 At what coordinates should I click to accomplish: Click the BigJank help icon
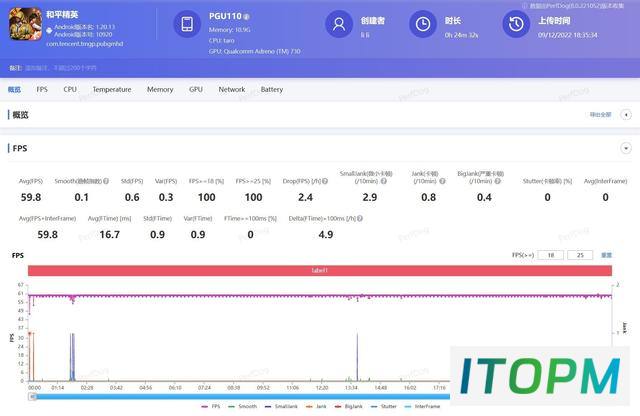pyautogui.click(x=498, y=181)
